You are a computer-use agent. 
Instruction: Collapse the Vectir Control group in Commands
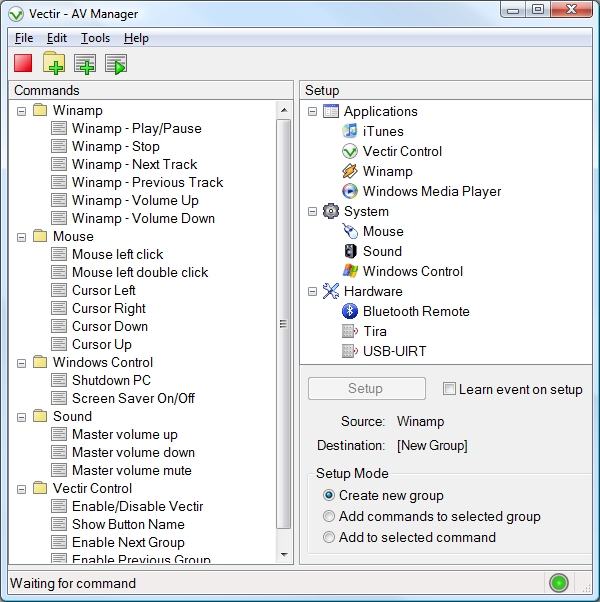click(x=21, y=489)
